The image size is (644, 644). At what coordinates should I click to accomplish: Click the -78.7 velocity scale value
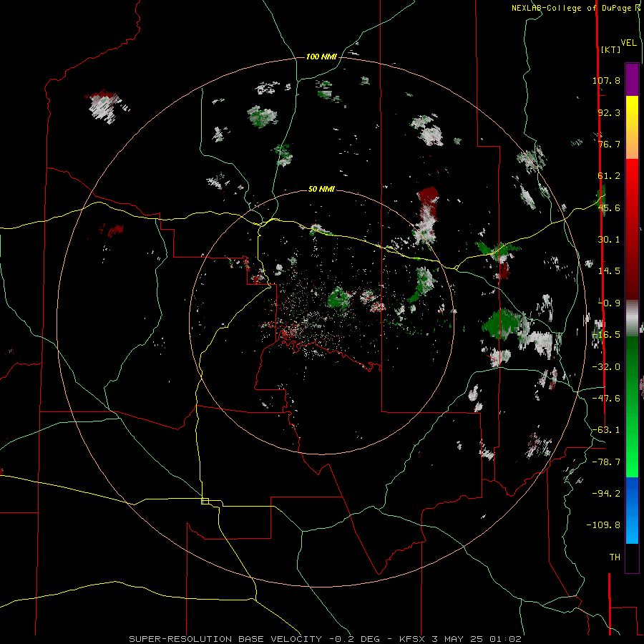(606, 462)
